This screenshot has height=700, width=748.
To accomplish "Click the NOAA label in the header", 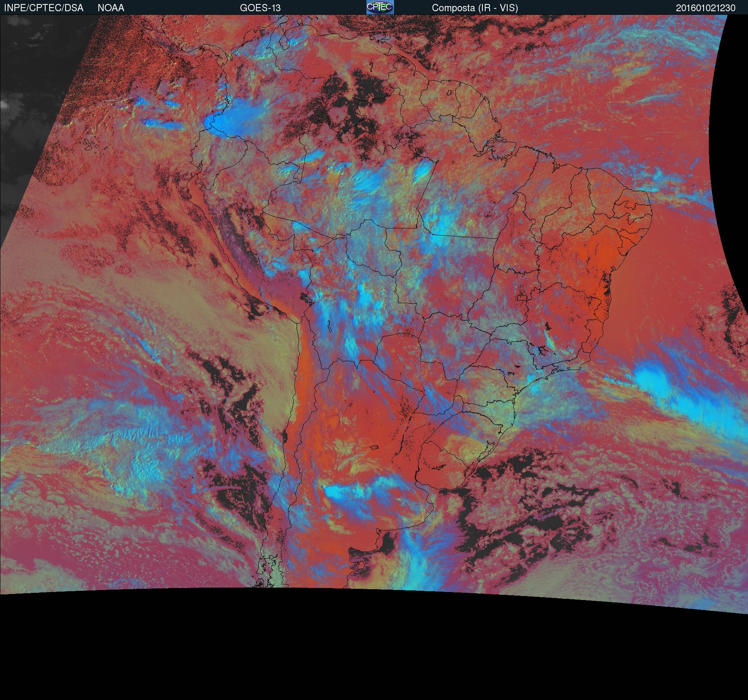I will [x=111, y=8].
